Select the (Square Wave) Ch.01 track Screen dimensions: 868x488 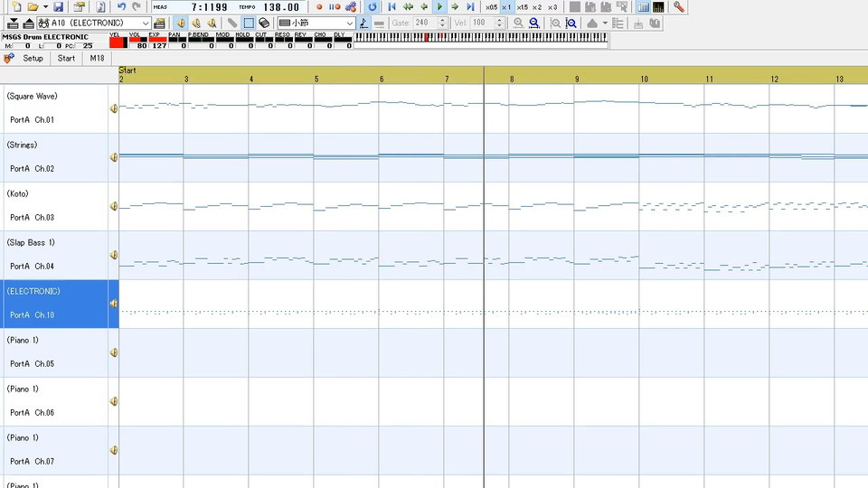click(54, 108)
